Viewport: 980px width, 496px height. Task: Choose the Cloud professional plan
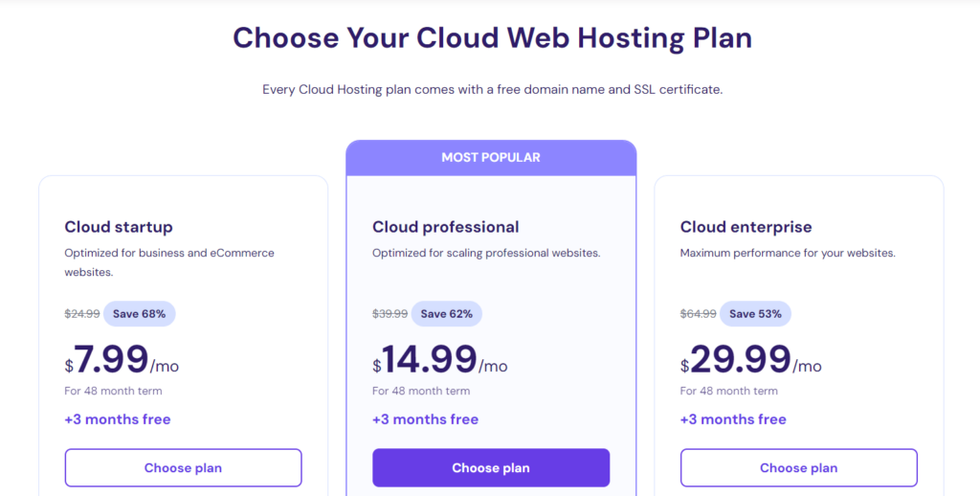pyautogui.click(x=491, y=468)
